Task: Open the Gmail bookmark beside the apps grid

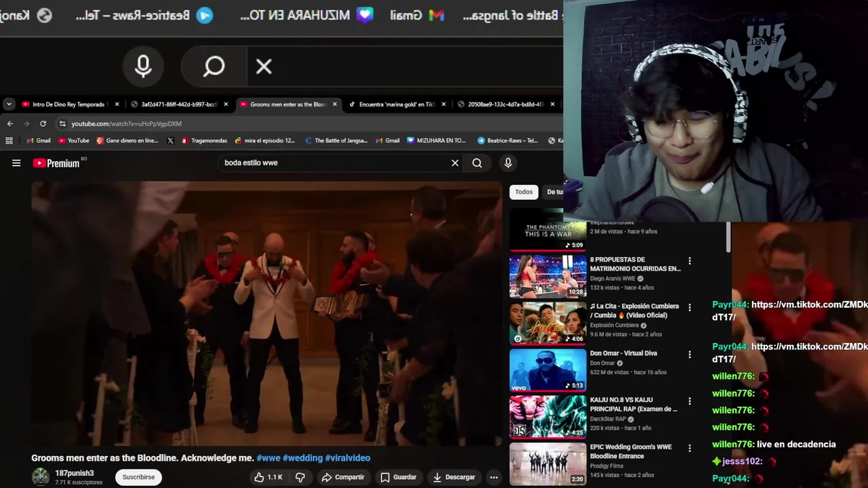Action: pos(39,140)
